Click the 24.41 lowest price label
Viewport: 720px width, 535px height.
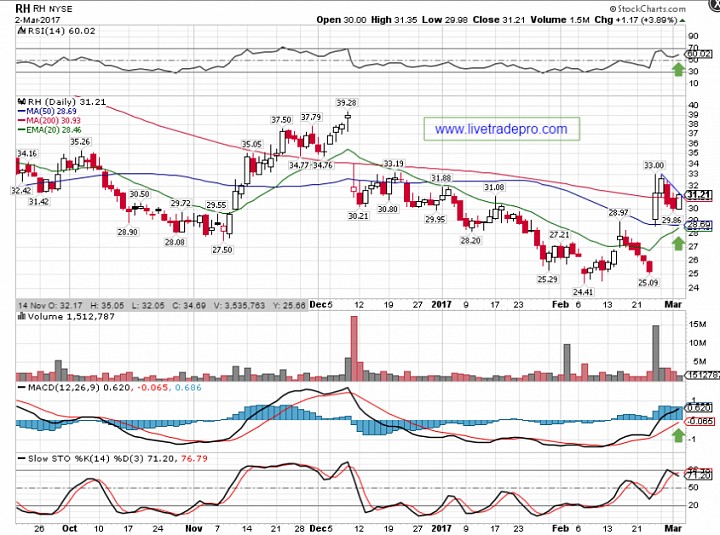point(583,292)
